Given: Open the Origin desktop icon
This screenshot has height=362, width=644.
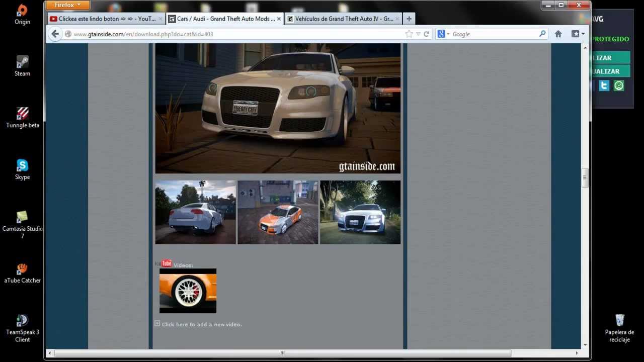Looking at the screenshot, I should point(22,14).
